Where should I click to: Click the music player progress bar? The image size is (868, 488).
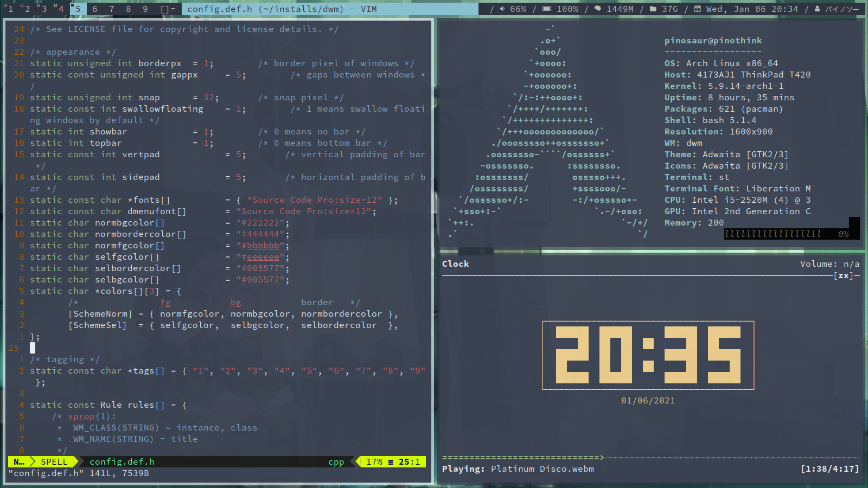650,458
